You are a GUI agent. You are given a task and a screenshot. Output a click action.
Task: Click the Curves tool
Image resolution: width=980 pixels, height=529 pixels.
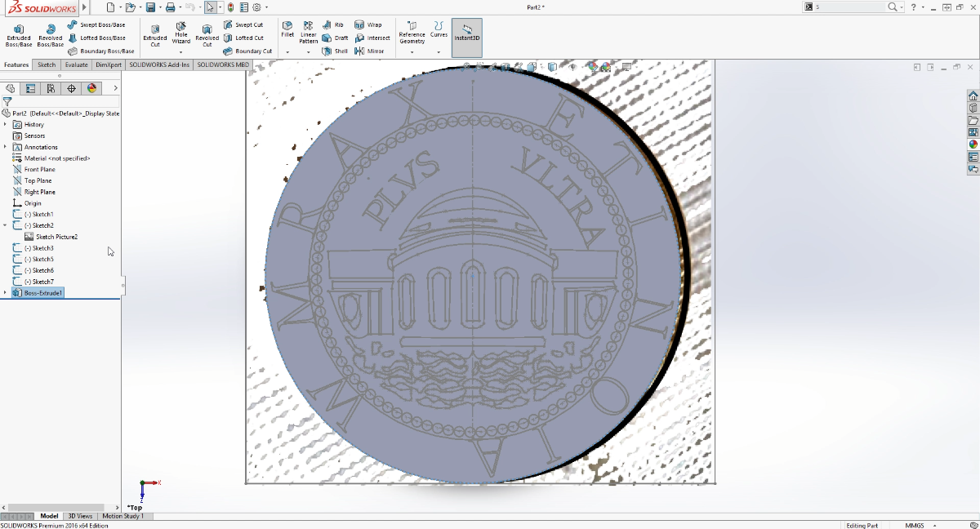(439, 29)
